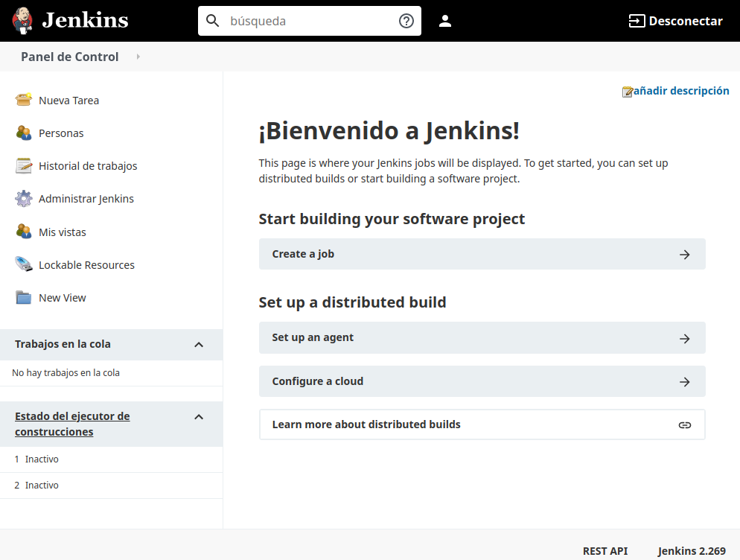Open Nueva Tarea via its box icon
The image size is (740, 560).
24,100
